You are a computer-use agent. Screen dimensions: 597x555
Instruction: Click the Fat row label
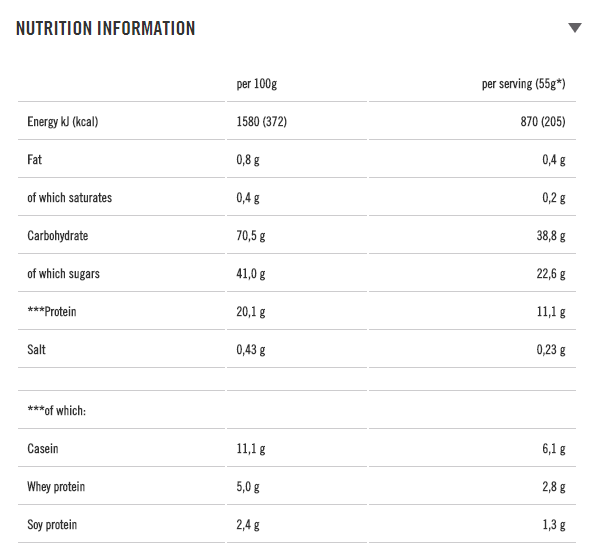click(x=35, y=159)
